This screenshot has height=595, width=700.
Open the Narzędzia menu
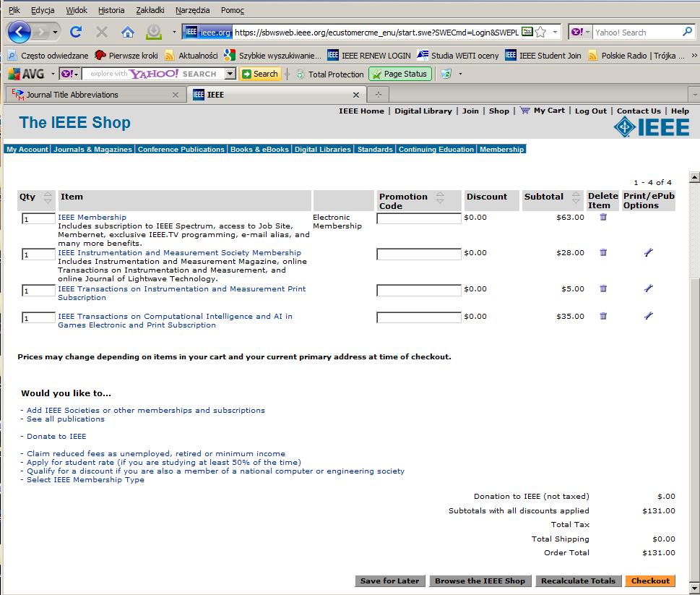coord(192,10)
